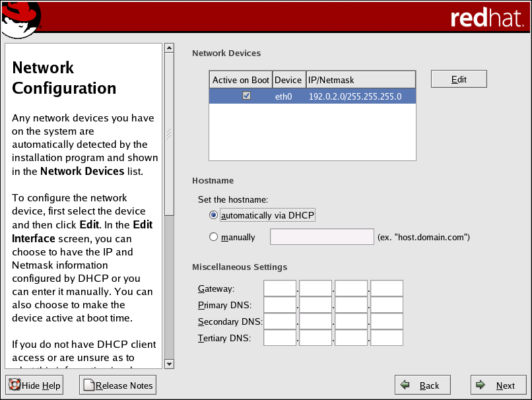532x400 pixels.
Task: Click the document icon on Release Notes
Action: (88, 385)
